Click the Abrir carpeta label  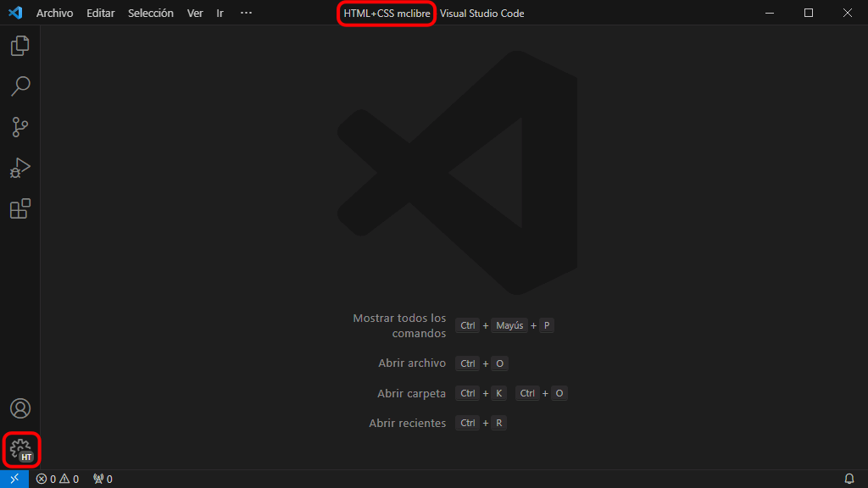pyautogui.click(x=411, y=393)
